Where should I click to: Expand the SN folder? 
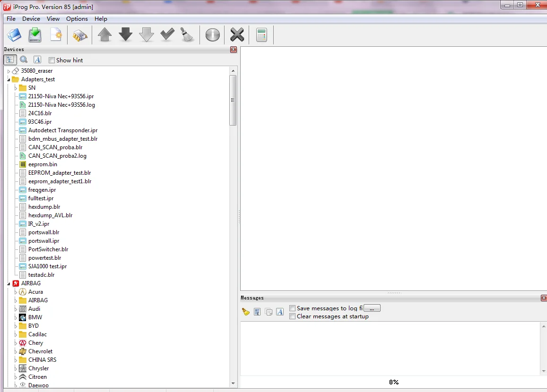pos(16,88)
